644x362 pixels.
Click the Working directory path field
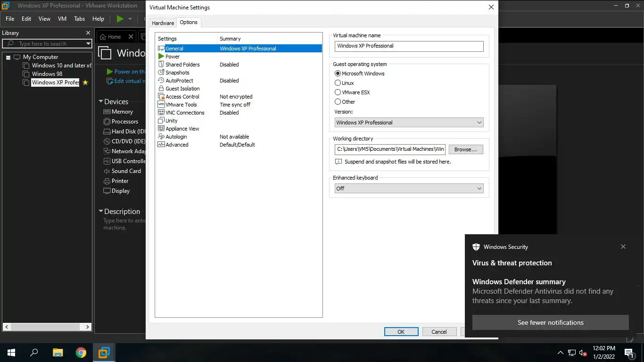tap(390, 149)
